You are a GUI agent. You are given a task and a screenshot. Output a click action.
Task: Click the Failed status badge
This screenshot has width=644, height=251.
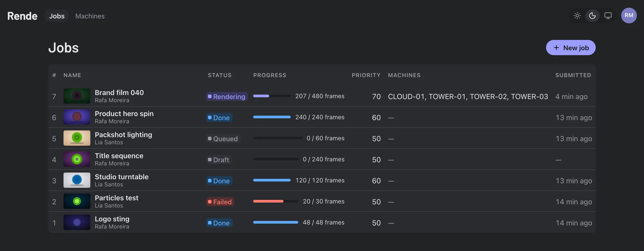(220, 202)
